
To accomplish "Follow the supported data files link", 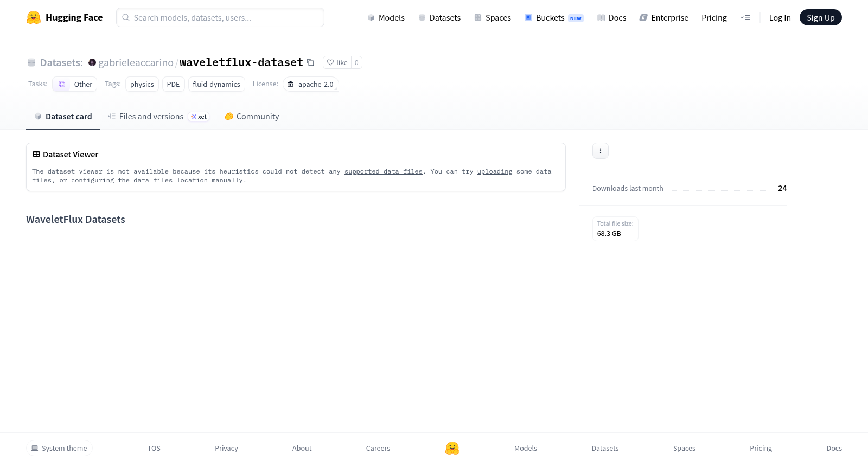I will coord(383,171).
